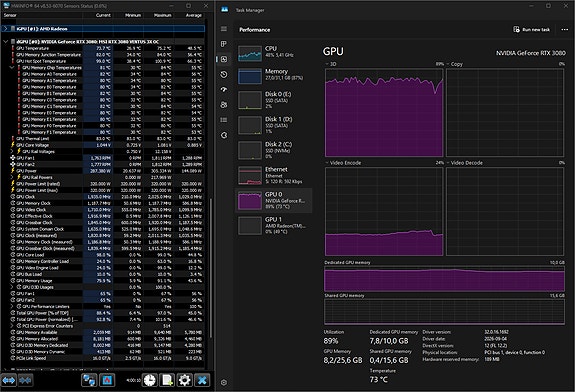Click the clock icon beside GPU Clock row

[13, 197]
